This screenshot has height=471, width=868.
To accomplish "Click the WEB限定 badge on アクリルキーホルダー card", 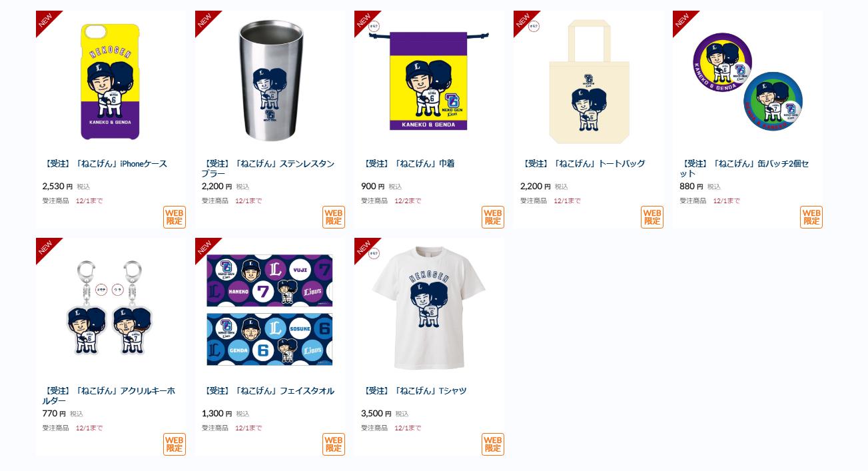I will coord(175,444).
